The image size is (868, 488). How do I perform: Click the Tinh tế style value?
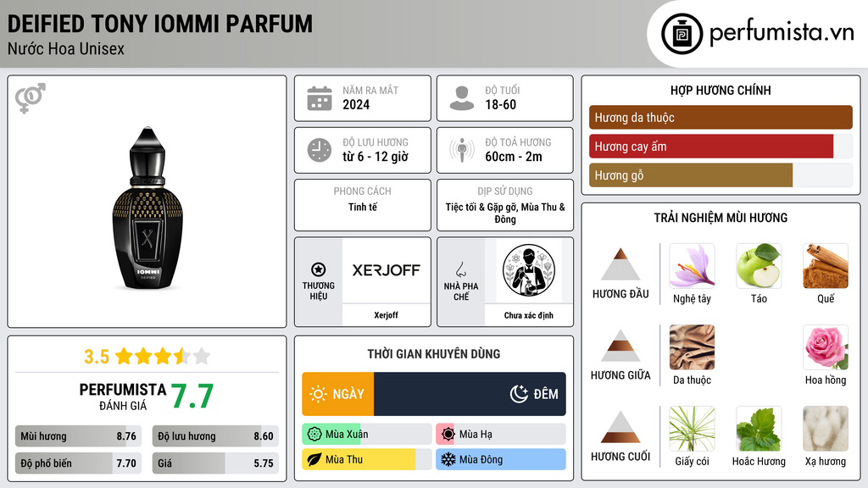(363, 207)
